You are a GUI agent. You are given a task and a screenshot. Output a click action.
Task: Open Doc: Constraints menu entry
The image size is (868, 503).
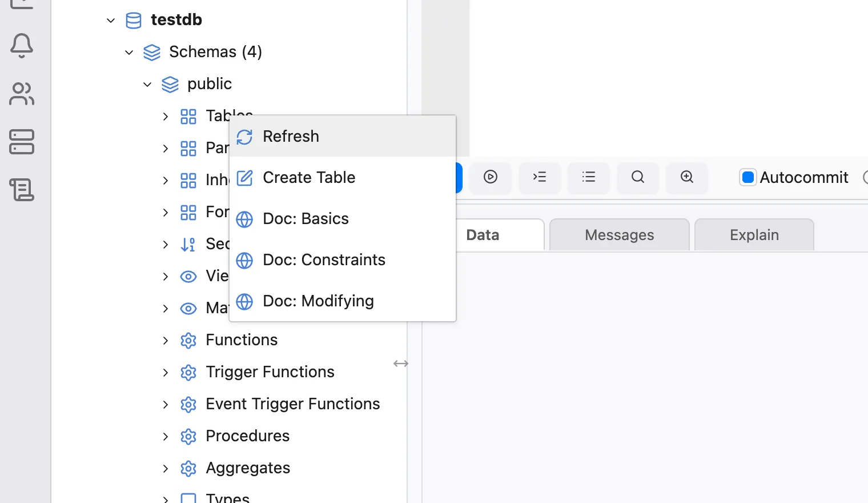pyautogui.click(x=343, y=260)
